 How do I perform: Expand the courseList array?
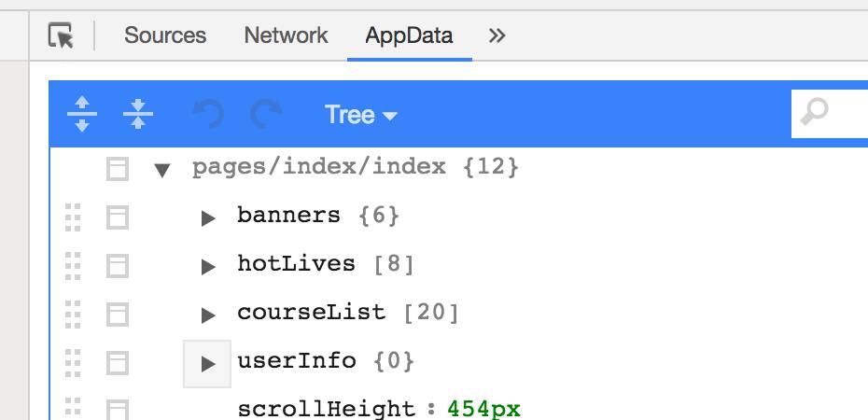207,315
